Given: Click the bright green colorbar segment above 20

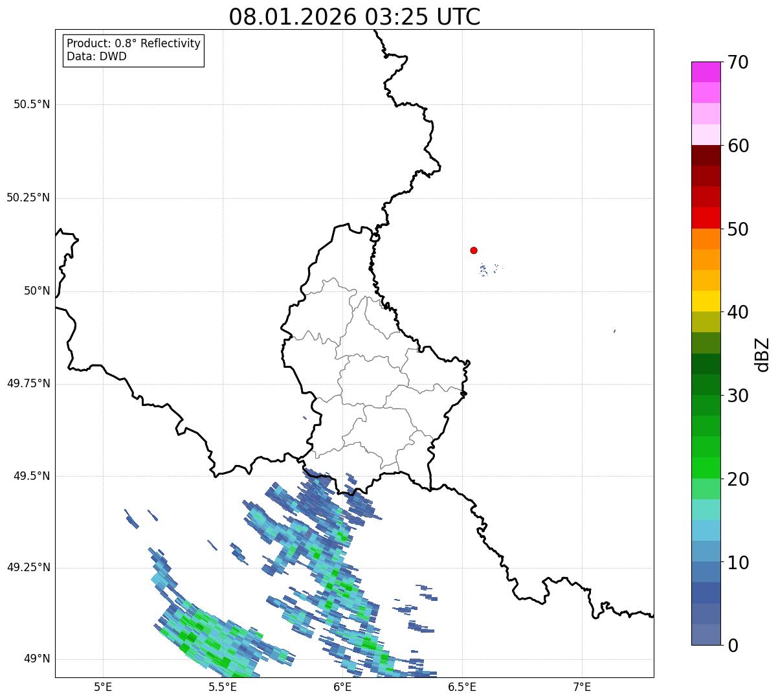Looking at the screenshot, I should (x=706, y=468).
